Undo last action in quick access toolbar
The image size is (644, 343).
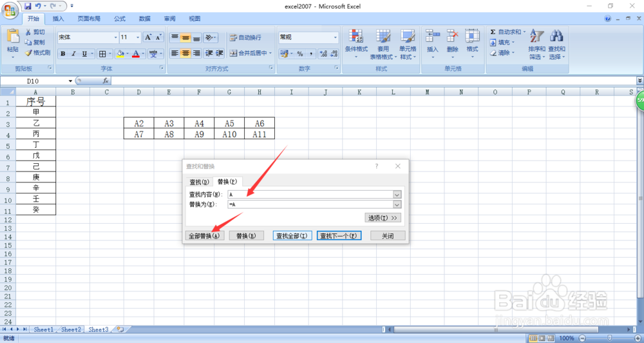[38, 6]
